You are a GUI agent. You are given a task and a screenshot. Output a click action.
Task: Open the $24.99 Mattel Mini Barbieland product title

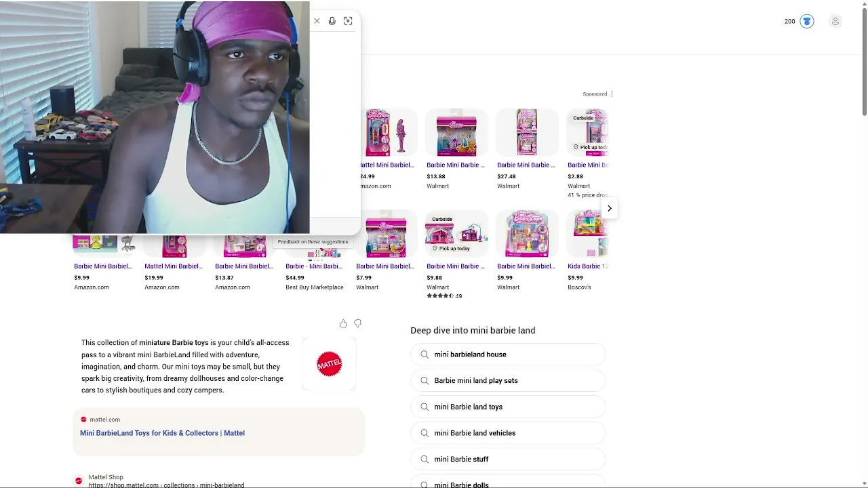(x=387, y=165)
